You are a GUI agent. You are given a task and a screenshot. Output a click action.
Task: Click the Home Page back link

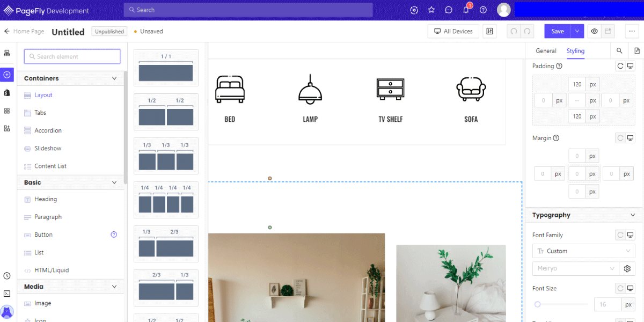tap(29, 32)
